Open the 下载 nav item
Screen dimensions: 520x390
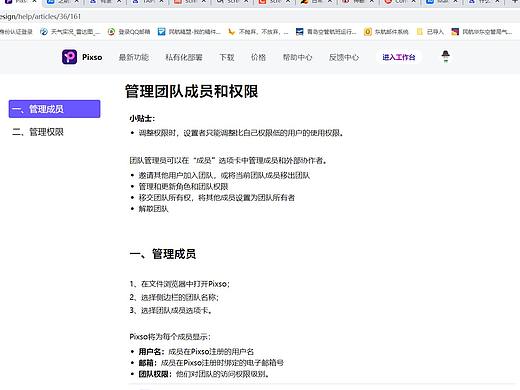[227, 57]
